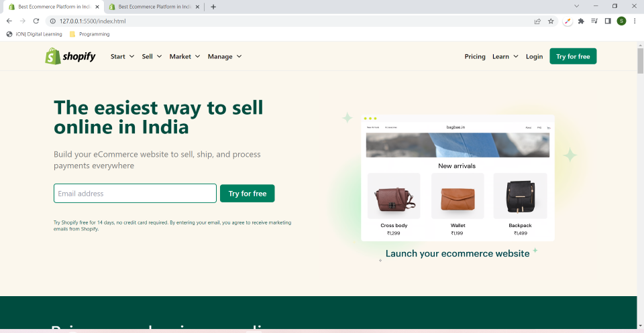Focus the Email address input field
The image size is (644, 333).
[x=135, y=193]
